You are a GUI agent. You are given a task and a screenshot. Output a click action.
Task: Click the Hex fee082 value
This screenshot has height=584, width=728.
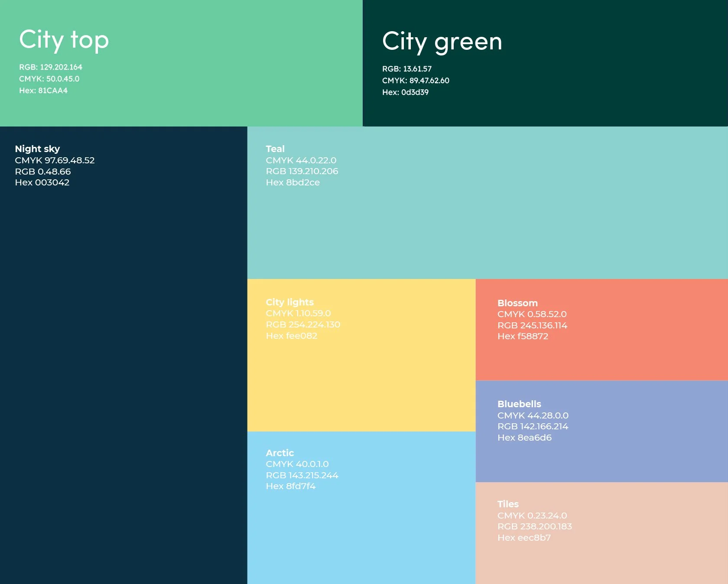tap(291, 335)
